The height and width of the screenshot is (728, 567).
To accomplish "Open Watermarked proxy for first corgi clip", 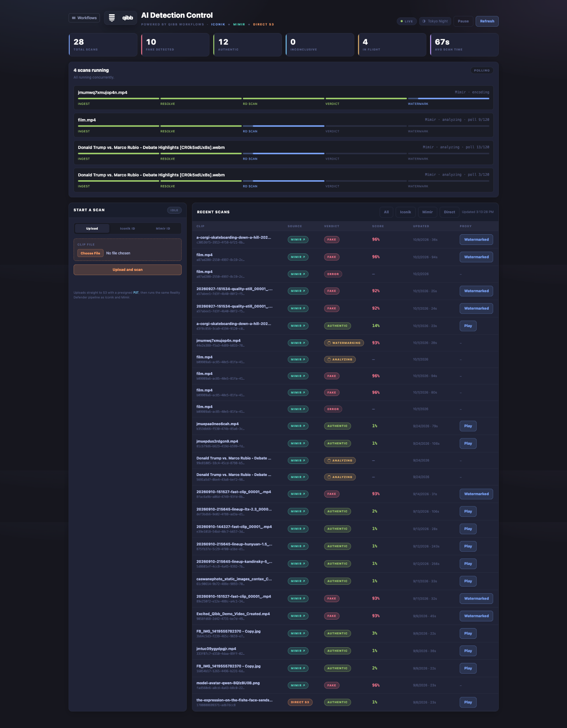I will [x=476, y=240].
